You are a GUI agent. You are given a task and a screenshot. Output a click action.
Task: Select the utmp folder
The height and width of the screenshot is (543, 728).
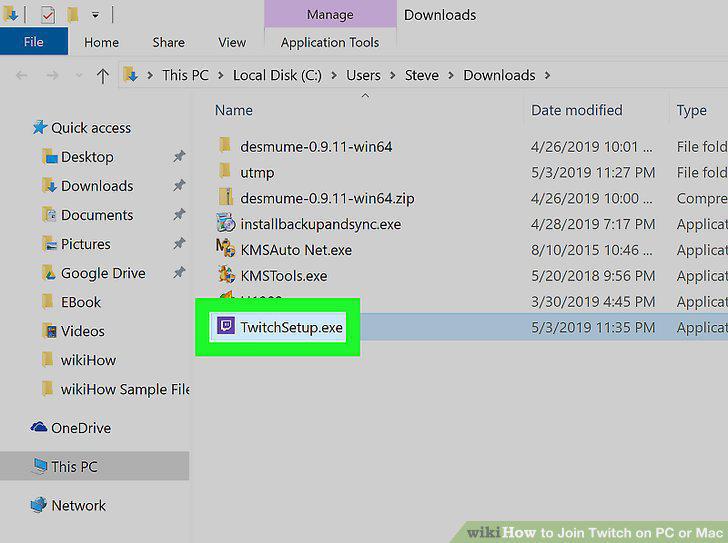[257, 173]
